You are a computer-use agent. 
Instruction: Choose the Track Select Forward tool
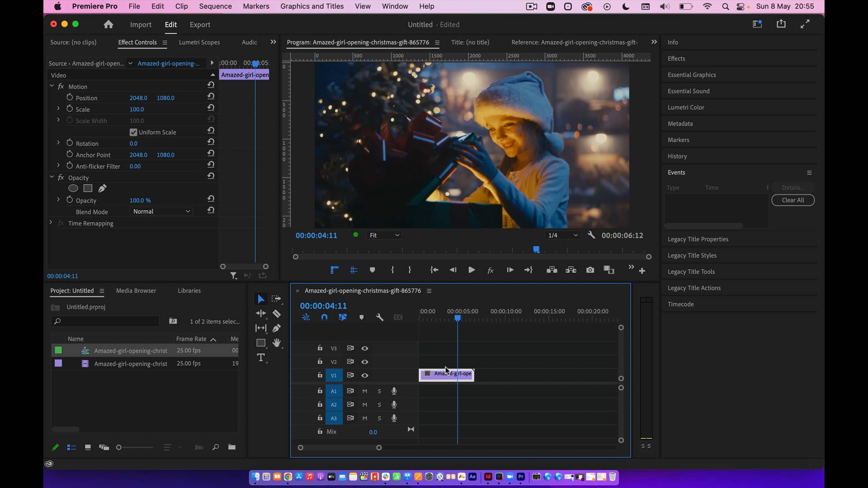click(x=277, y=299)
